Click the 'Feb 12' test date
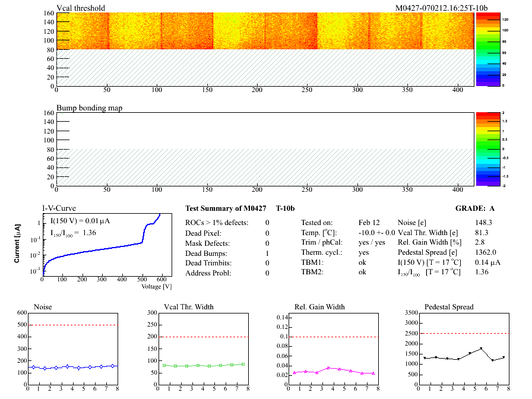532x399 pixels. click(369, 223)
